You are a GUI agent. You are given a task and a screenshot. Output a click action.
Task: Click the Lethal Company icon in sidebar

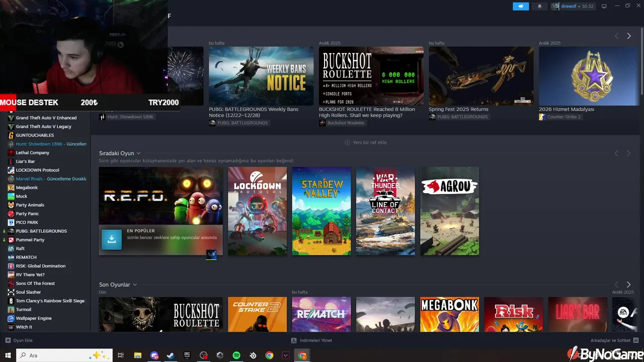11,153
